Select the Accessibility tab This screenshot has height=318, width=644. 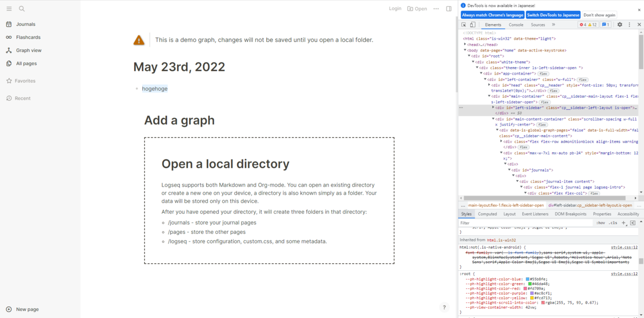click(x=628, y=214)
